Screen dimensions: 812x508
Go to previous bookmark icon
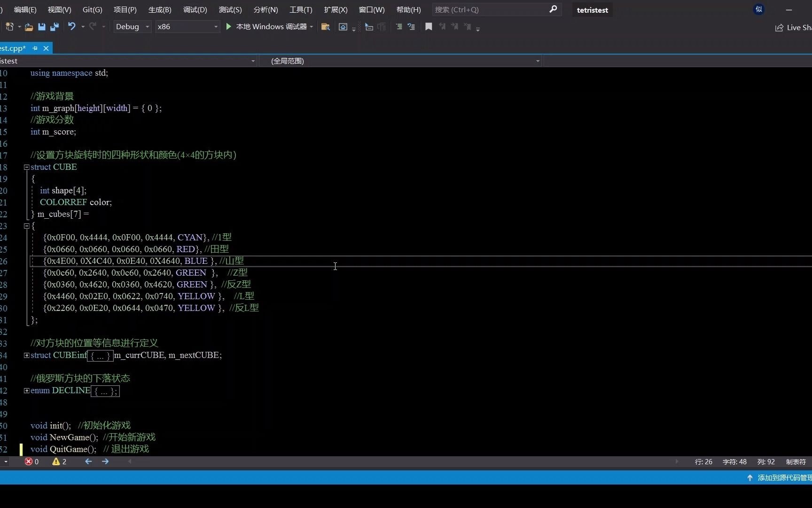[442, 27]
